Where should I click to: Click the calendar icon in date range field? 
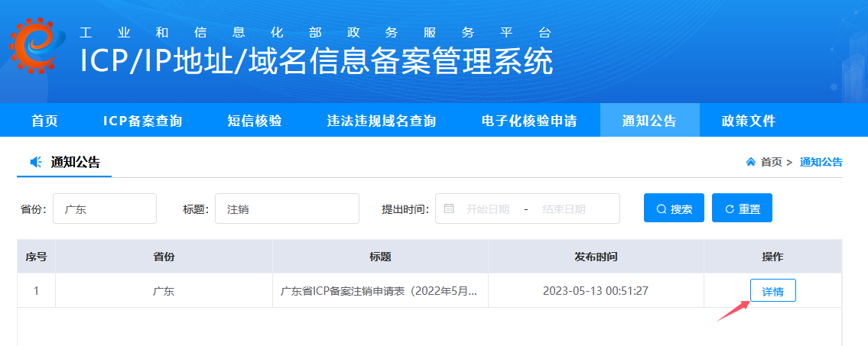point(449,209)
